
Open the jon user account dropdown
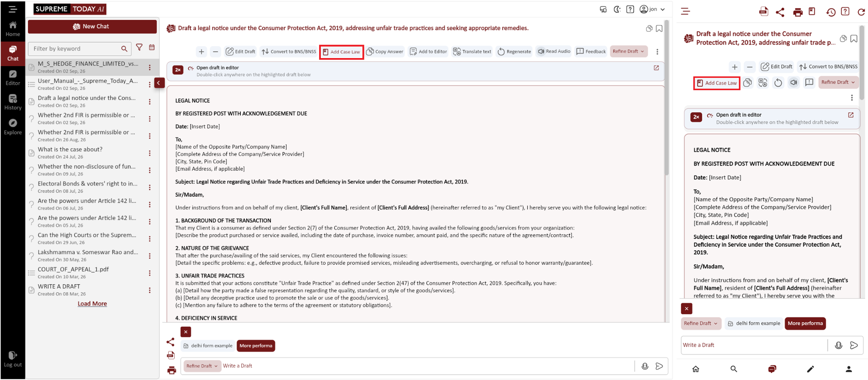point(652,9)
